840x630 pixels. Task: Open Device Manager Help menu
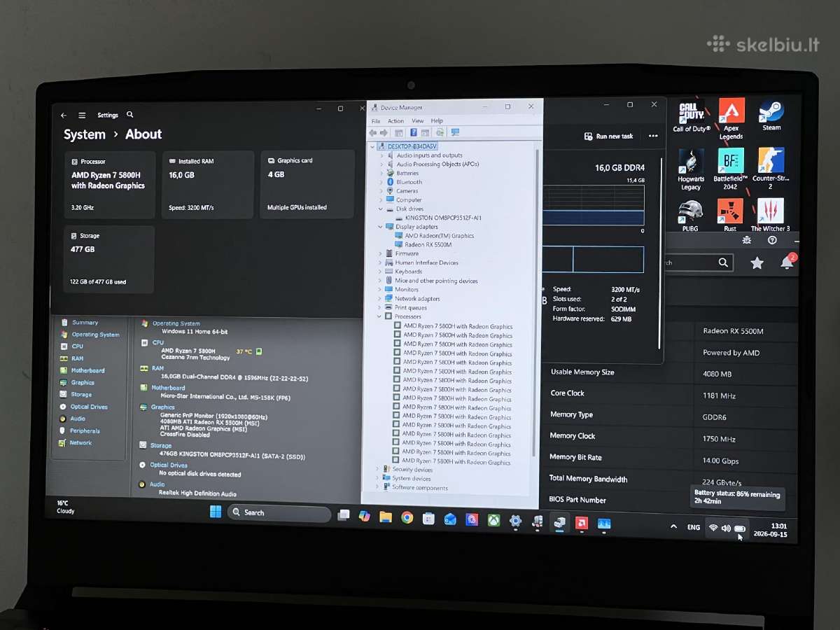[x=437, y=121]
